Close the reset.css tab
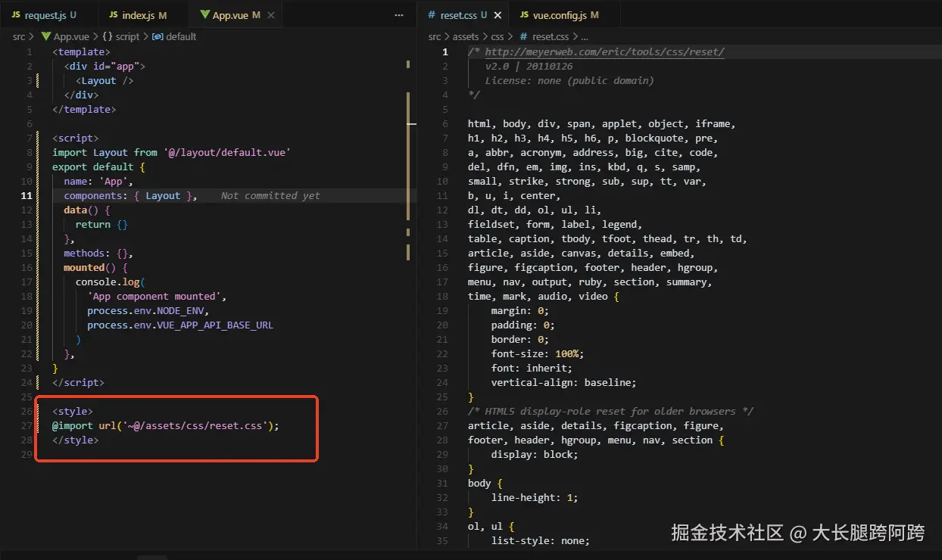Viewport: 942px width, 560px height. point(498,15)
